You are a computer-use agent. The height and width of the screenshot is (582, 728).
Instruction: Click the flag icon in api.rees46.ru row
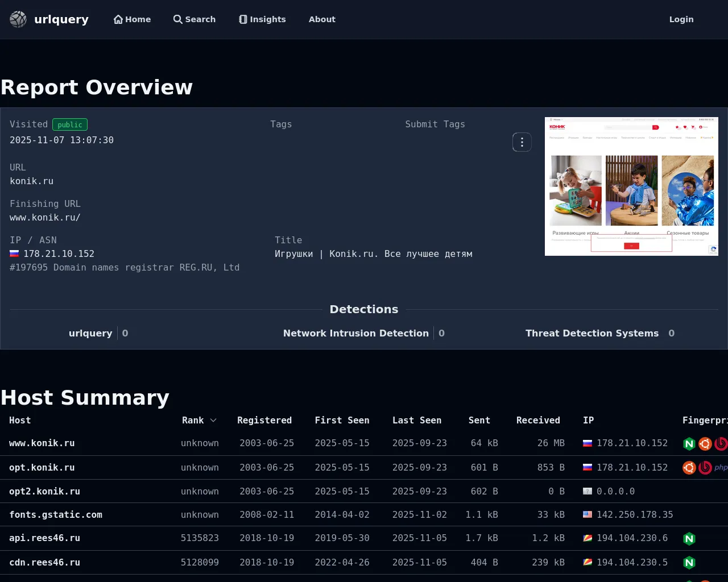588,538
